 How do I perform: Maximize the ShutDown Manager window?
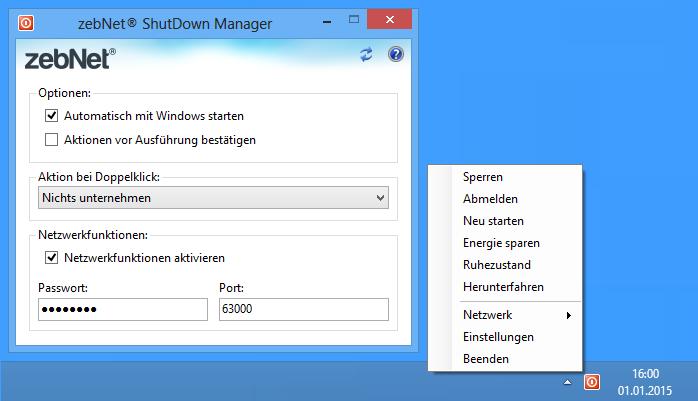[x=354, y=20]
